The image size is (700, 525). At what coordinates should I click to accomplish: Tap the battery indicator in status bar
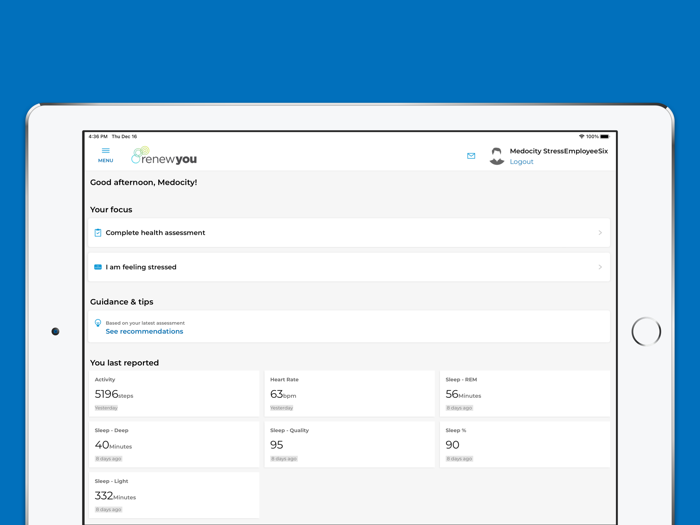605,136
